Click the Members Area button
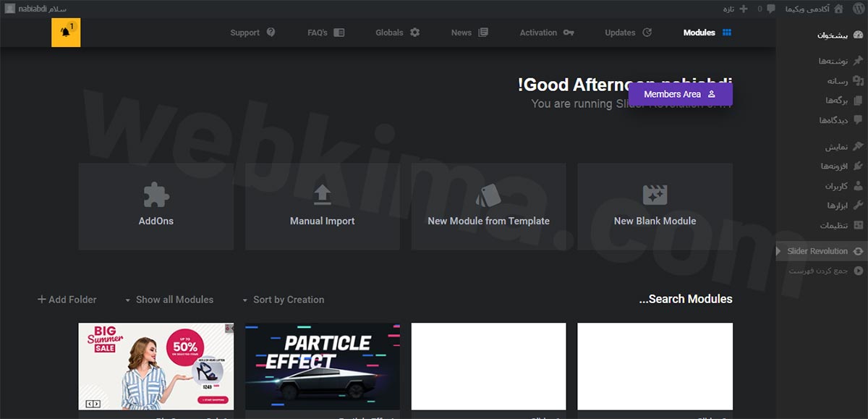The width and height of the screenshot is (868, 419). pyautogui.click(x=680, y=94)
